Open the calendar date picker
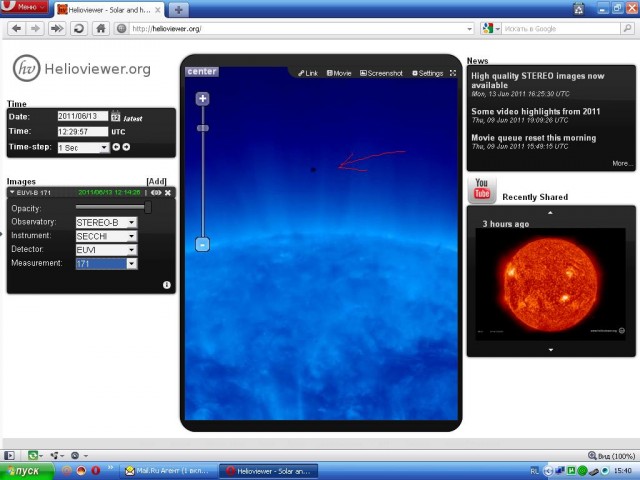 (x=116, y=117)
